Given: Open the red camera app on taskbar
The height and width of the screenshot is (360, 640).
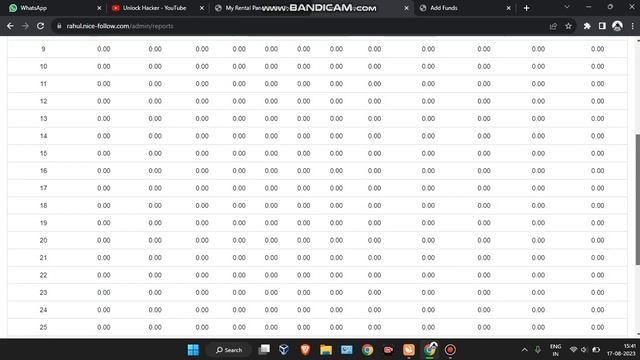Looking at the screenshot, I should [388, 350].
